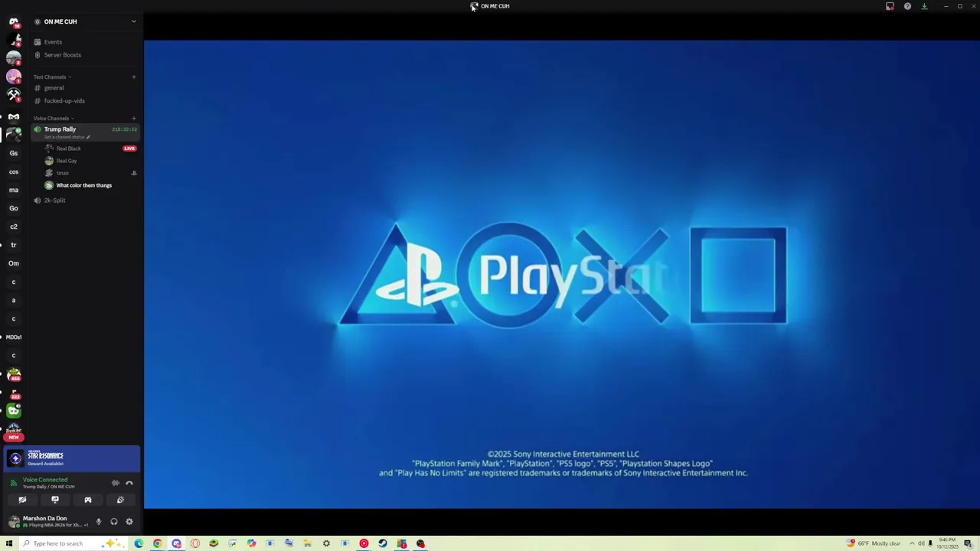Disconnect from voice with hang-up icon

click(129, 483)
